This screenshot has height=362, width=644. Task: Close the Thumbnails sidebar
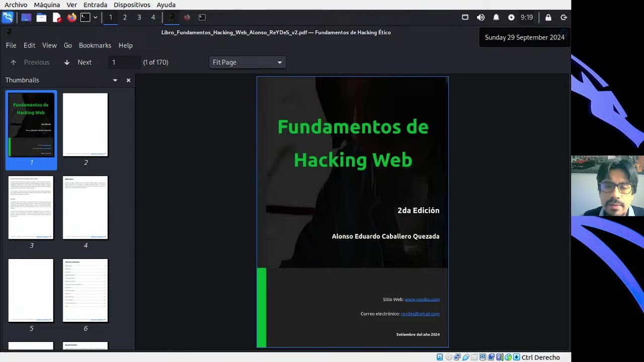128,80
